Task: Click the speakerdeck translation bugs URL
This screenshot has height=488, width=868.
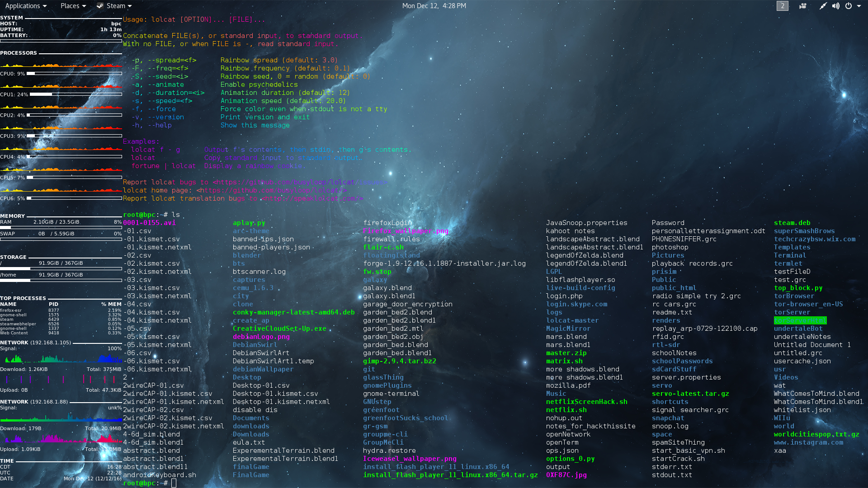Action: point(312,198)
